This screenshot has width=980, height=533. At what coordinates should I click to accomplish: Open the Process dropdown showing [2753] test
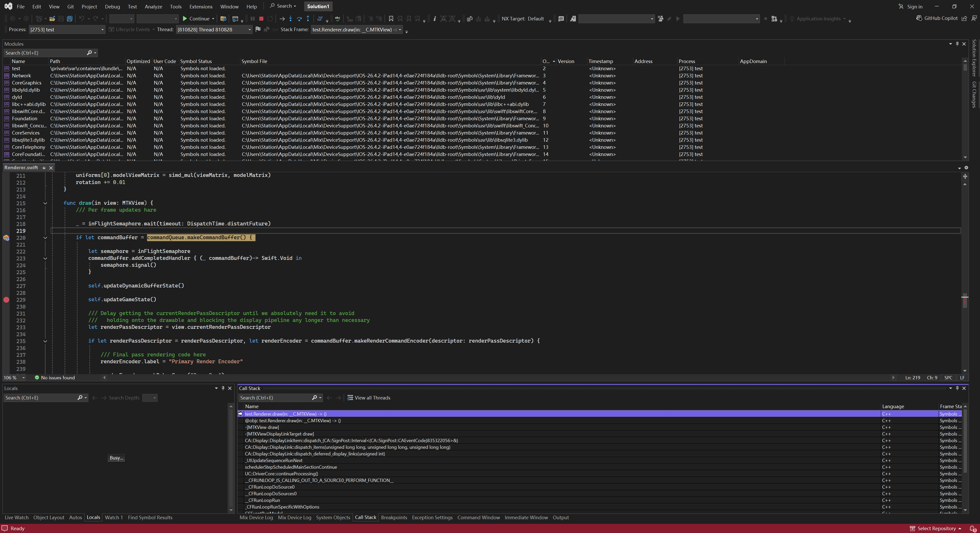67,30
